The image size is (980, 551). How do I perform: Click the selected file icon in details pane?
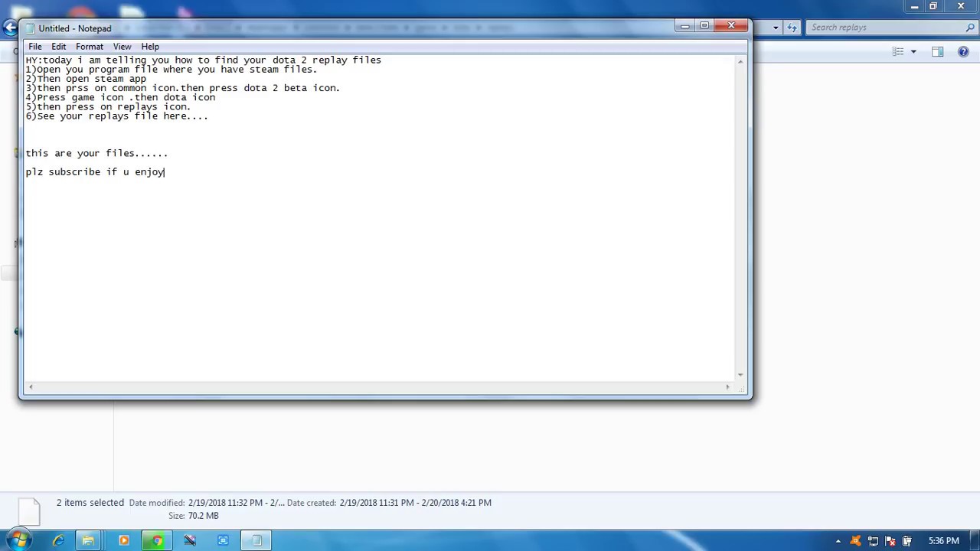click(29, 510)
